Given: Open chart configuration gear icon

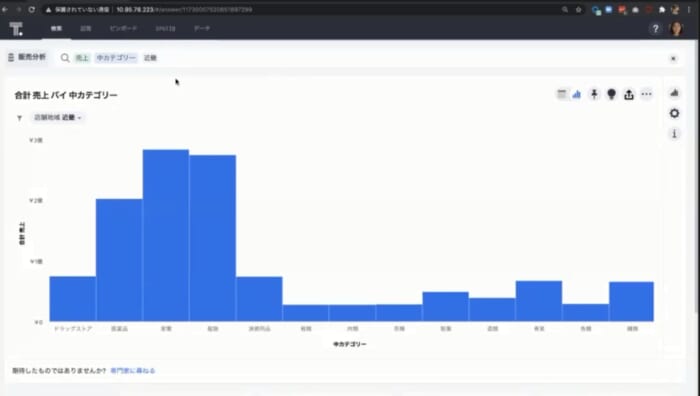Looking at the screenshot, I should click(x=675, y=113).
